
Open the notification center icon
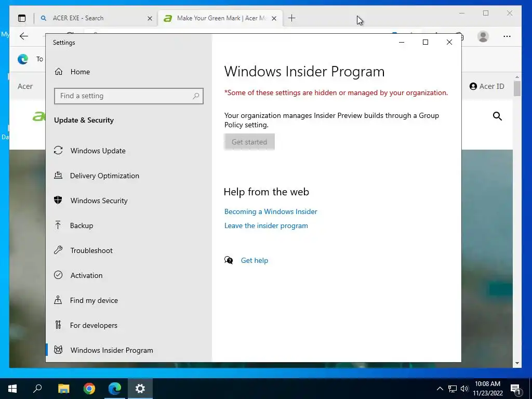click(x=516, y=389)
